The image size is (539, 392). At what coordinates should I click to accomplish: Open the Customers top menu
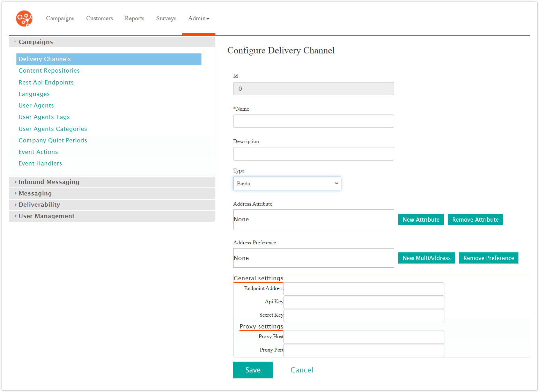99,19
